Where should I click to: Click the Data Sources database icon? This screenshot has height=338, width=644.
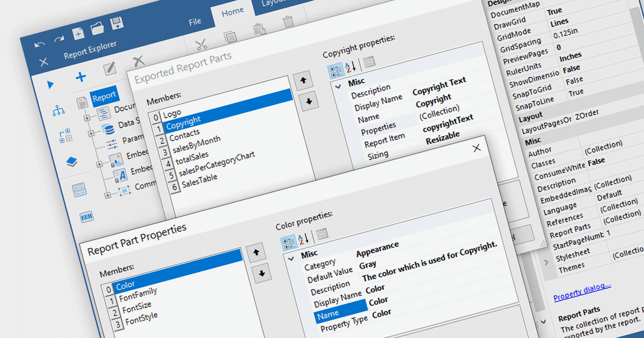[x=108, y=129]
